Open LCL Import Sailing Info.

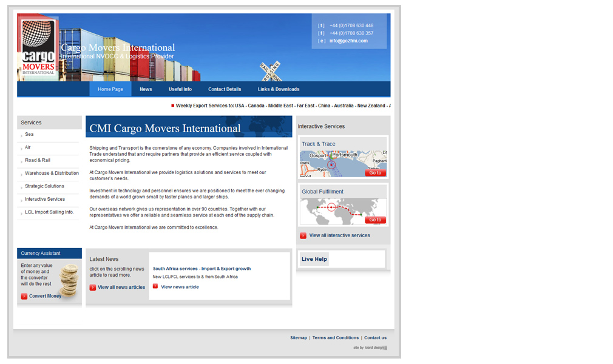point(48,212)
